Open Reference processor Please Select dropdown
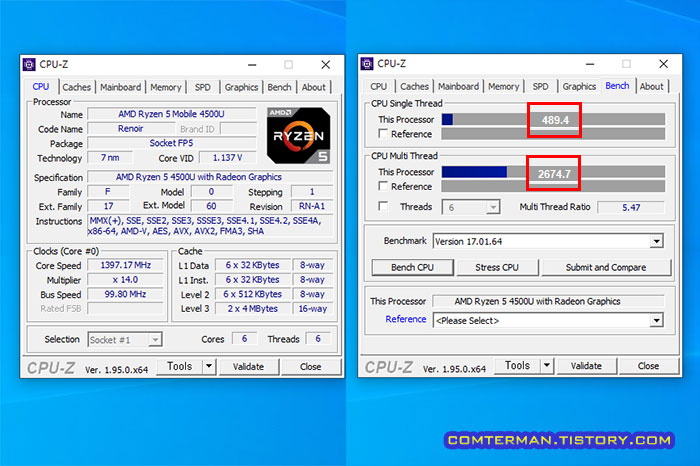 pyautogui.click(x=656, y=320)
